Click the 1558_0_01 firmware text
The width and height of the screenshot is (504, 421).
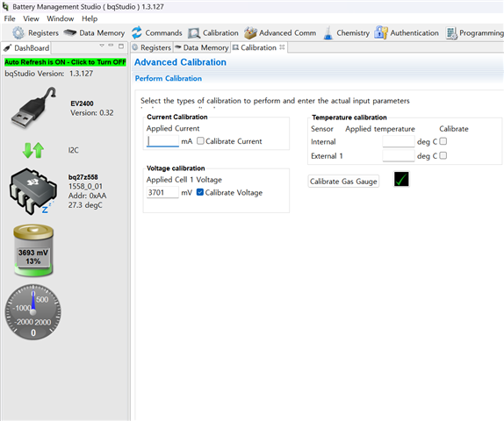85,186
